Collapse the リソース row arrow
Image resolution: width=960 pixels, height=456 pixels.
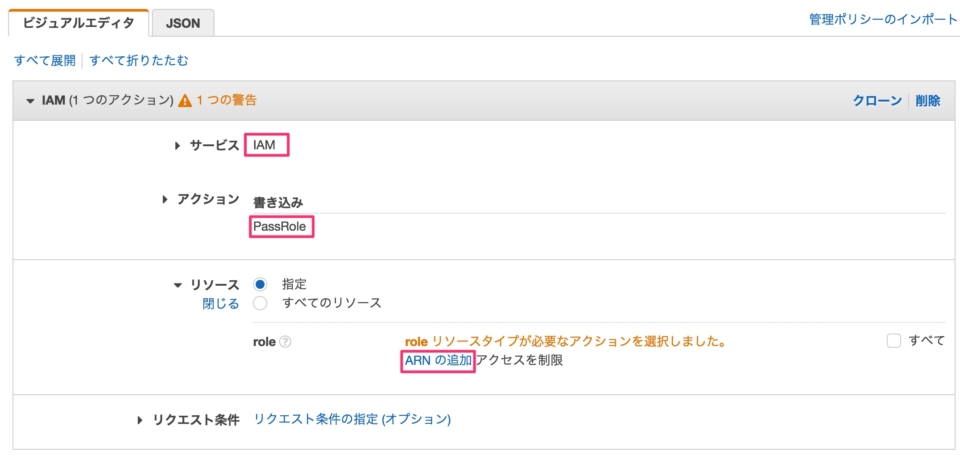[178, 285]
